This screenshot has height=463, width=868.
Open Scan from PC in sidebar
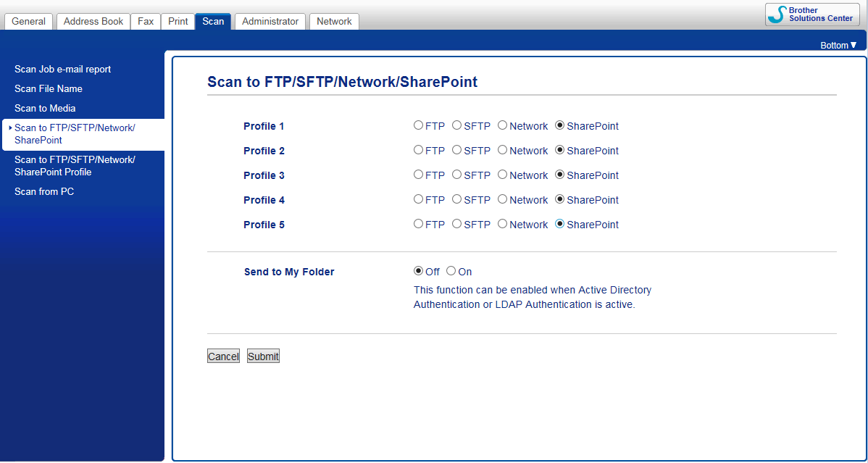(x=43, y=191)
